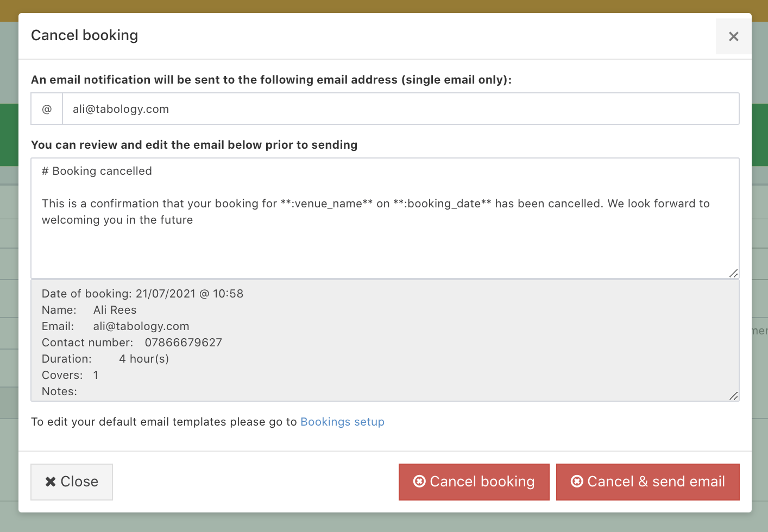Click the contact number 07866679627

pyautogui.click(x=183, y=343)
